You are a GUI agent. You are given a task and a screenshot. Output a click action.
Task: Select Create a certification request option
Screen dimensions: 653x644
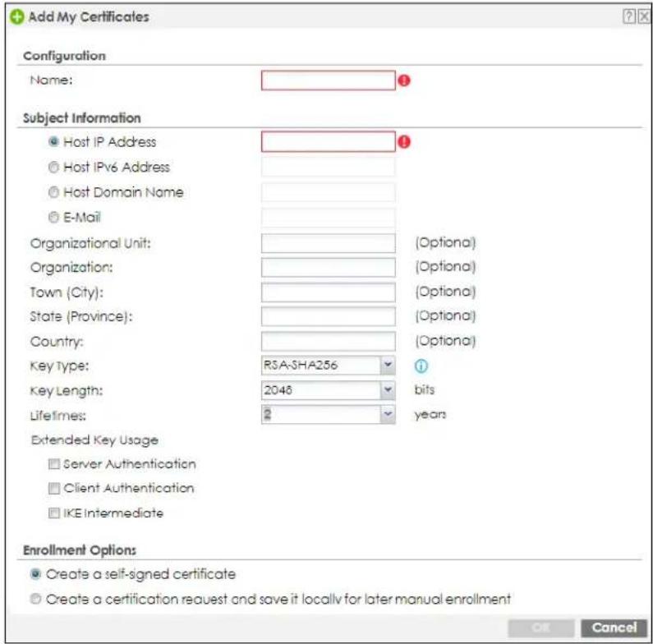[35, 599]
